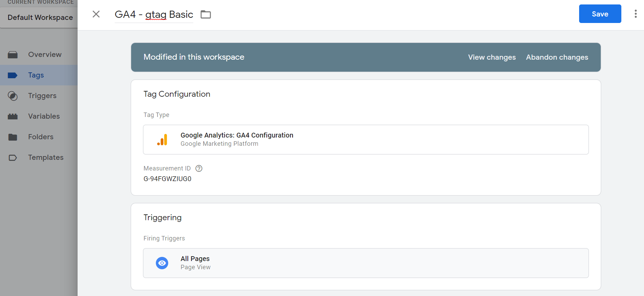
Task: Click the Triggers icon in the sidebar
Action: point(13,96)
